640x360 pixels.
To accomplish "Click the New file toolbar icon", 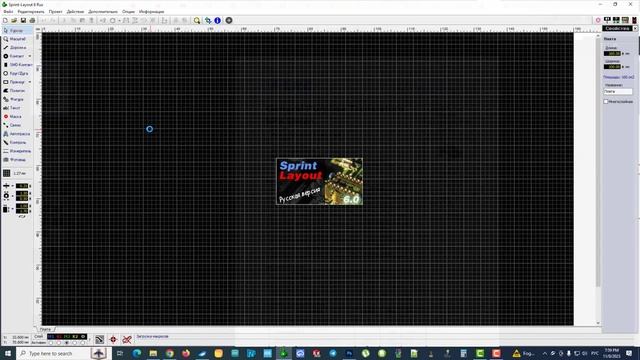I will 5,20.
